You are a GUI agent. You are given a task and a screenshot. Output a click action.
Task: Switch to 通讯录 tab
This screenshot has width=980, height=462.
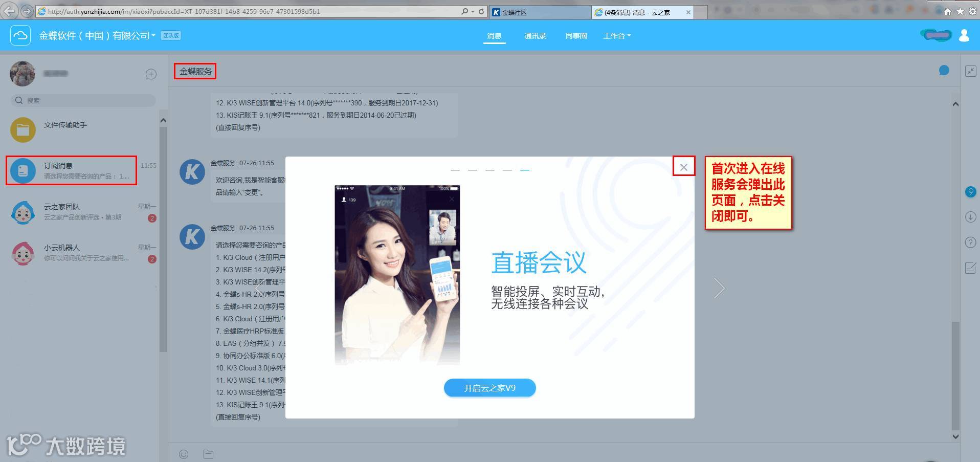(x=535, y=36)
